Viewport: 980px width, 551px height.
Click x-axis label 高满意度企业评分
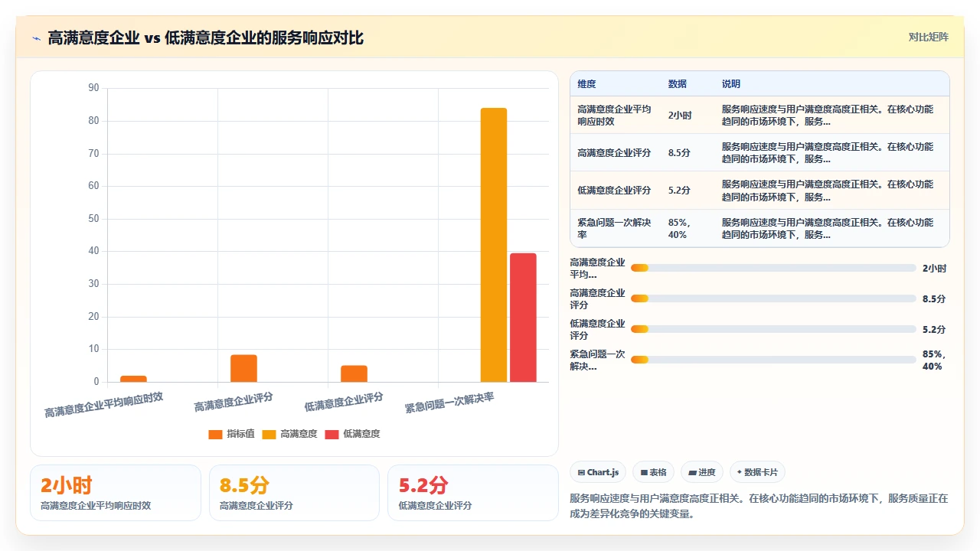tap(234, 402)
